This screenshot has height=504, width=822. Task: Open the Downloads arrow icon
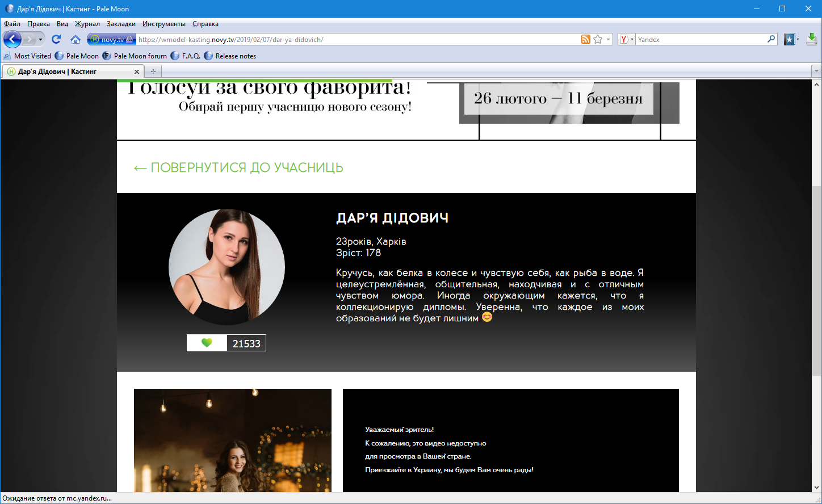pyautogui.click(x=812, y=39)
